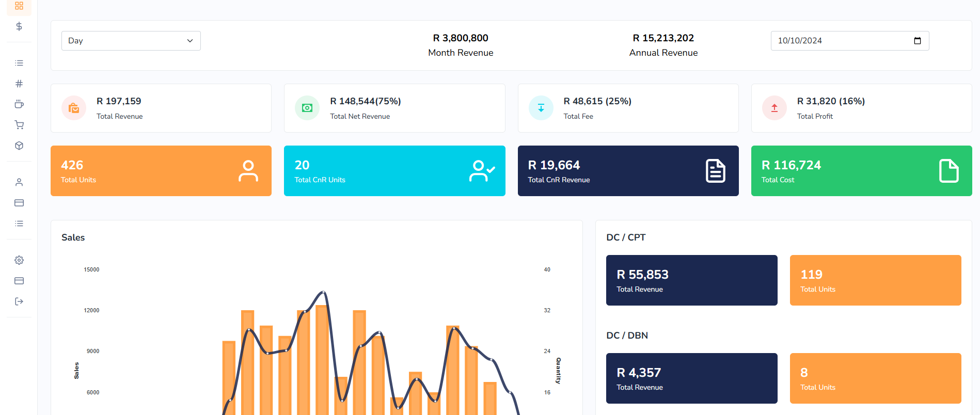Image resolution: width=980 pixels, height=415 pixels.
Task: Click the Quantity axis title
Action: pyautogui.click(x=558, y=371)
